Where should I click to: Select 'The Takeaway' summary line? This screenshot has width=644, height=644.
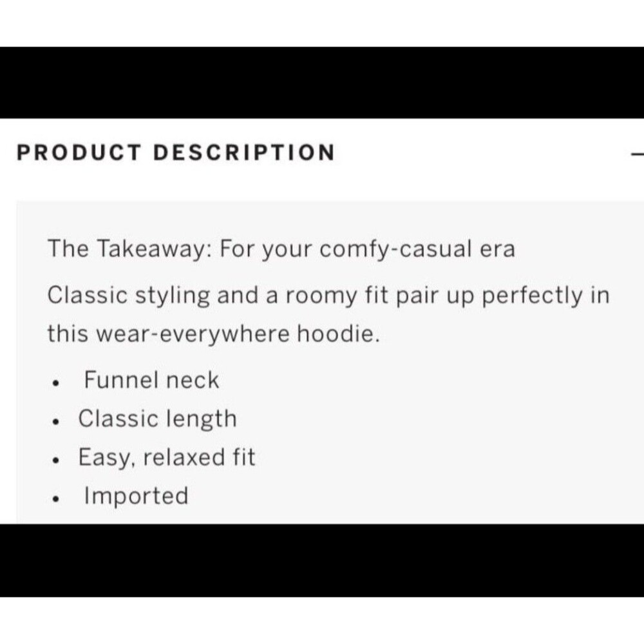click(x=281, y=249)
